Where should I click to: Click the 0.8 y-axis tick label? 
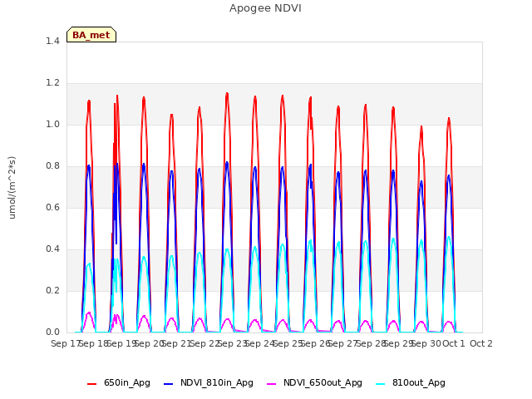click(x=52, y=166)
